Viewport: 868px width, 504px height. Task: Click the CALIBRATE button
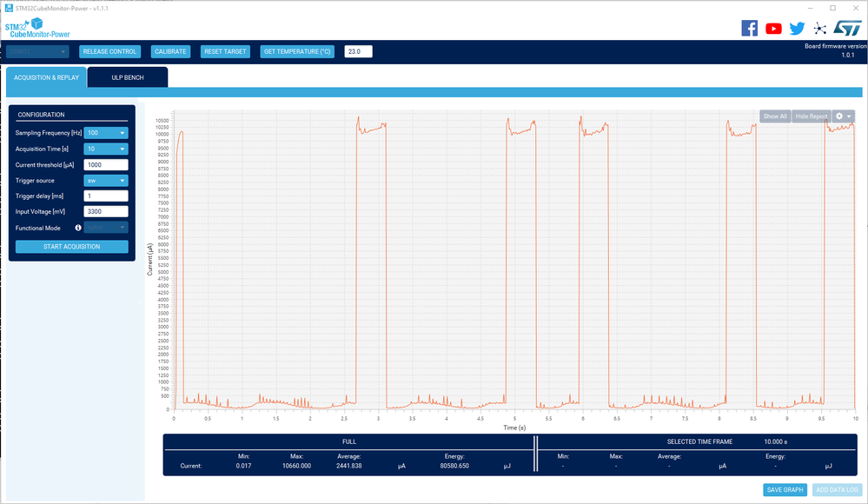click(170, 51)
